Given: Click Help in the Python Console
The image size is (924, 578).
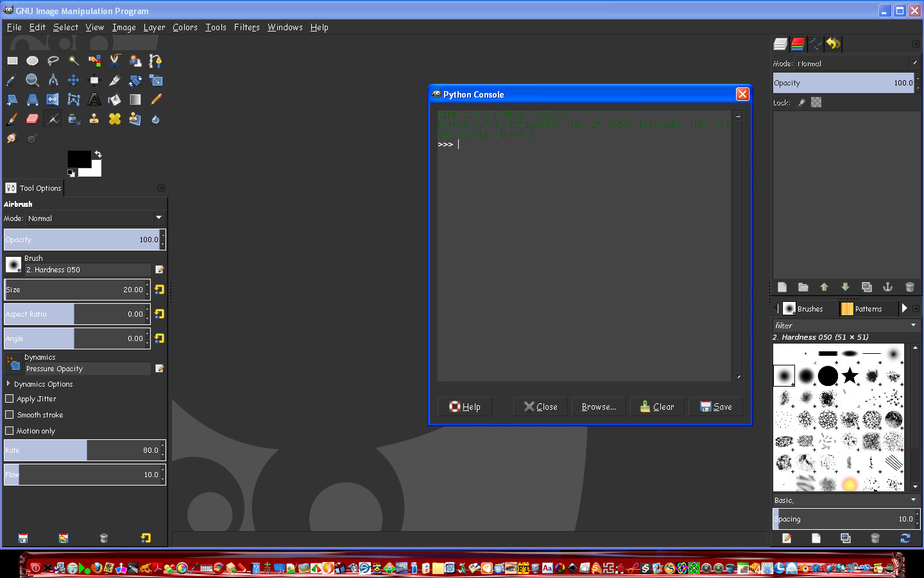Looking at the screenshot, I should (x=465, y=407).
